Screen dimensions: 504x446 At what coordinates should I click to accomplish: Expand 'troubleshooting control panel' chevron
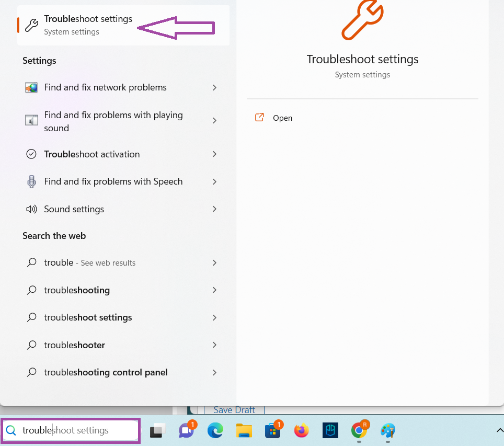point(214,372)
